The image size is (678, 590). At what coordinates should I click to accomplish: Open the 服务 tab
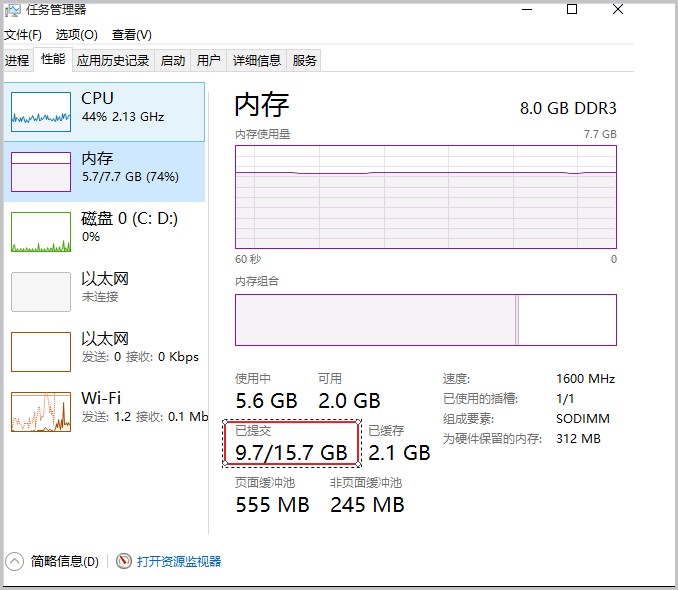(x=304, y=60)
